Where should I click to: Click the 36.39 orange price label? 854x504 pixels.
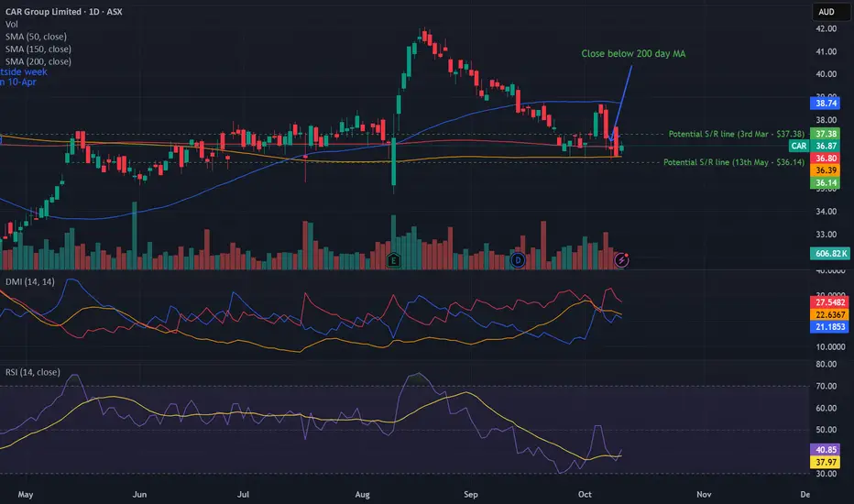(826, 170)
